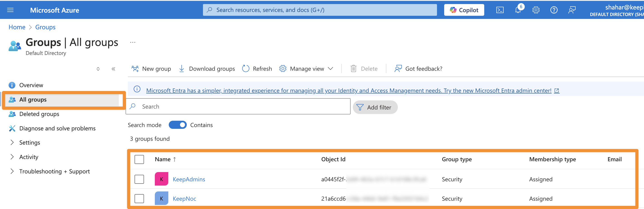Click the Delete trash icon
The height and width of the screenshot is (209, 644).
353,69
